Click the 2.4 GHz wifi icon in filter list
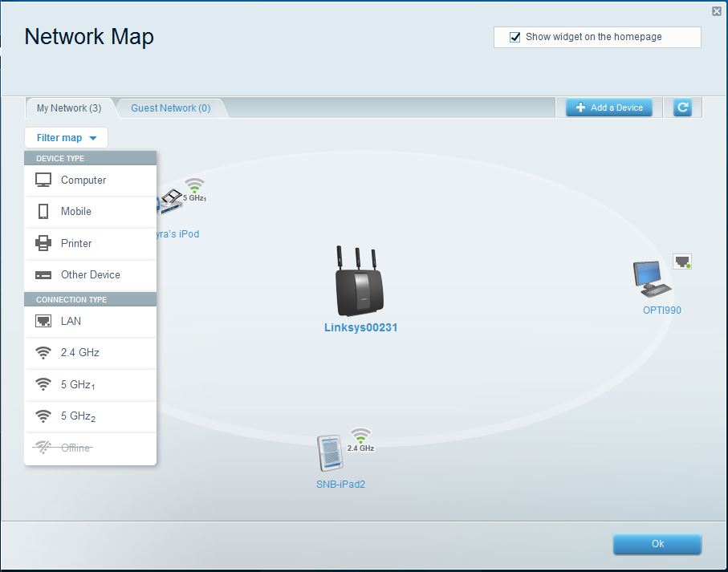 pyautogui.click(x=43, y=352)
